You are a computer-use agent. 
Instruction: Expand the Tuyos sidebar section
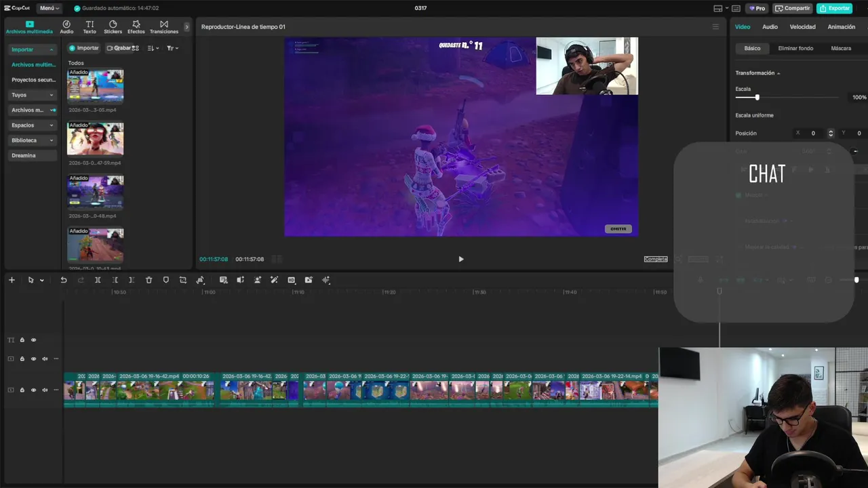[x=32, y=95]
